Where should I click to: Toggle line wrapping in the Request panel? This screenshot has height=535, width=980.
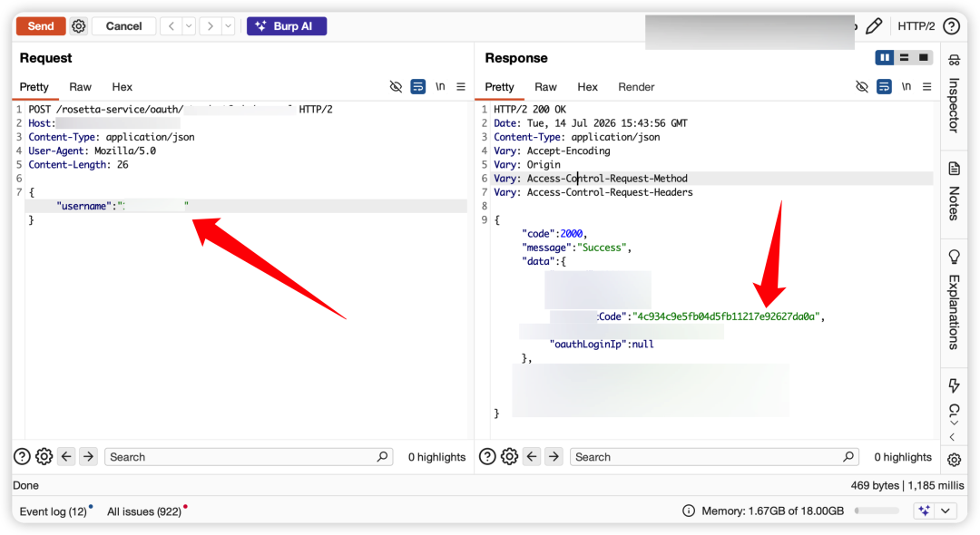coord(418,87)
